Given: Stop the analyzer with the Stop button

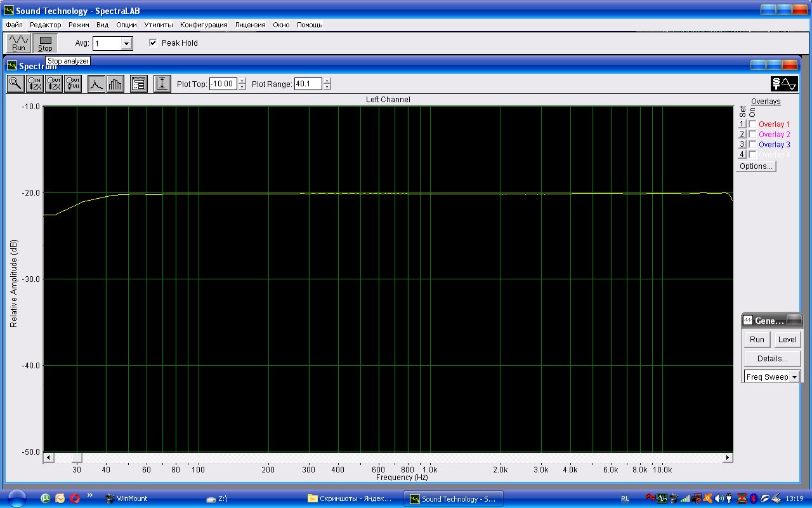Looking at the screenshot, I should 45,43.
